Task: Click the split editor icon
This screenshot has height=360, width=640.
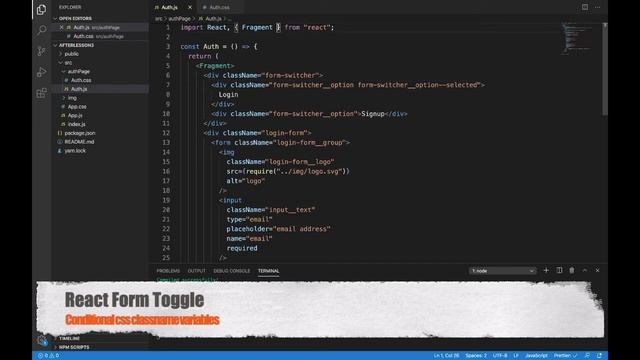Action: pos(585,7)
